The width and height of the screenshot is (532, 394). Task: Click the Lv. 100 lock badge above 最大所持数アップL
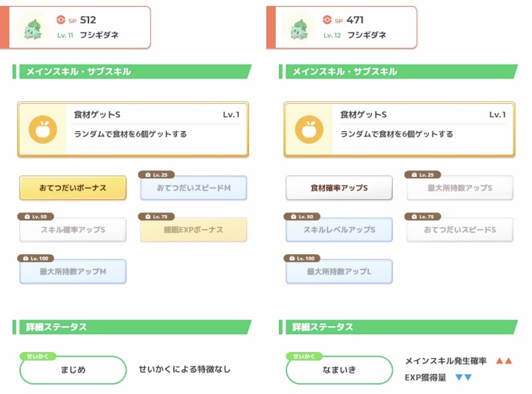point(303,258)
